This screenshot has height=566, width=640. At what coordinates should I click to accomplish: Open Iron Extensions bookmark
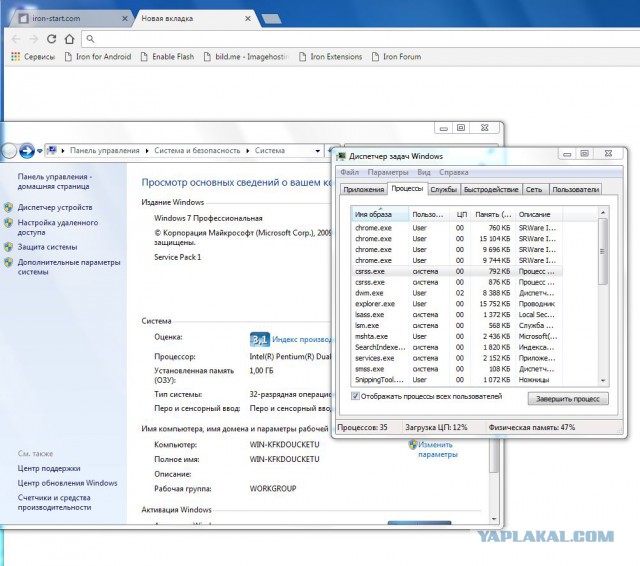coord(331,57)
